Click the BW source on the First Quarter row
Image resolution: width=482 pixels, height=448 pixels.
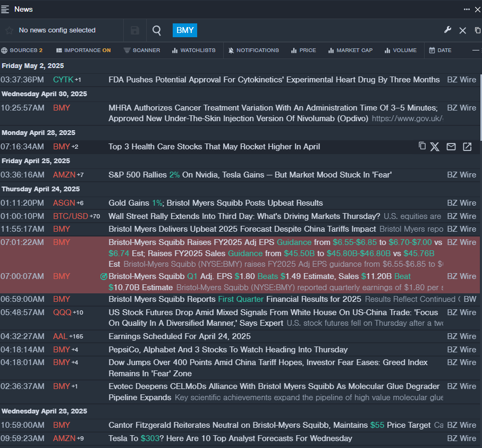pos(470,299)
